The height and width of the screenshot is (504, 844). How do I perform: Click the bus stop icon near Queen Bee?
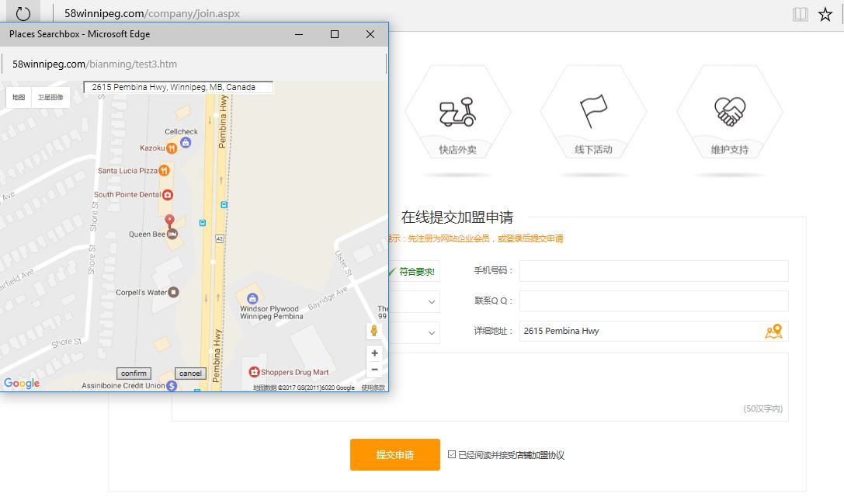[x=203, y=222]
